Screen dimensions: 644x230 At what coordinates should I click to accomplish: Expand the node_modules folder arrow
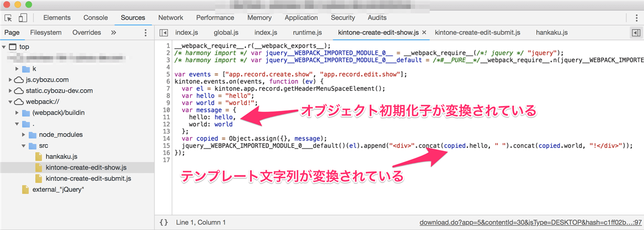click(24, 134)
